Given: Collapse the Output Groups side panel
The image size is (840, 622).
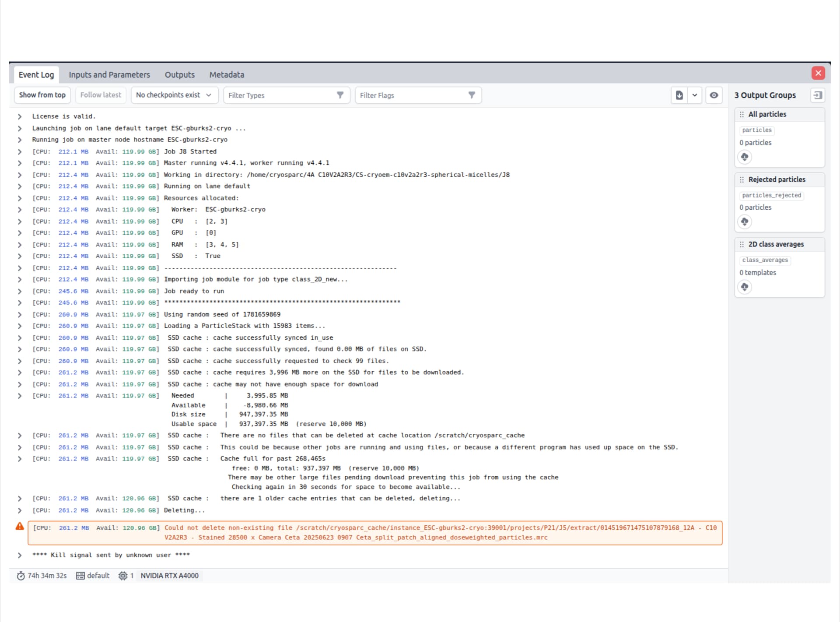Looking at the screenshot, I should coord(817,95).
